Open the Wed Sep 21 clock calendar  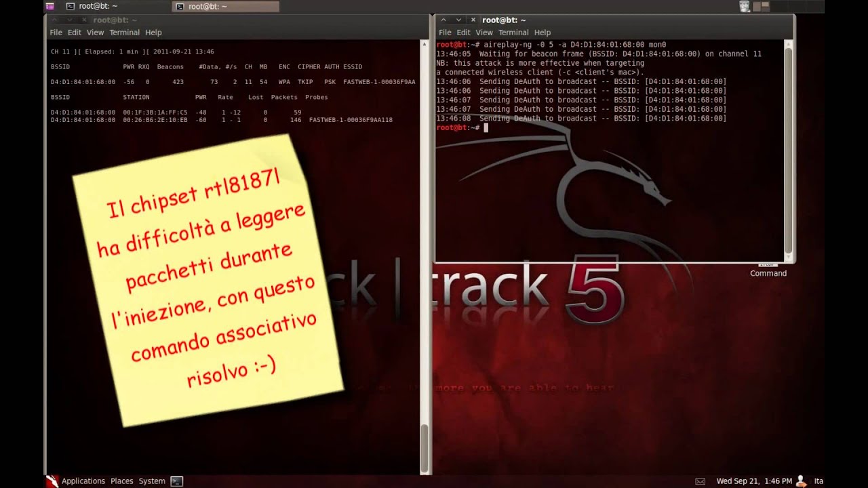click(x=754, y=481)
